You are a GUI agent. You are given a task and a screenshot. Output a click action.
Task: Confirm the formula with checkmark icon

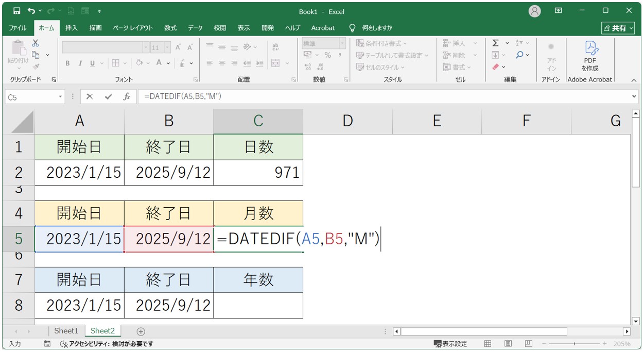108,96
